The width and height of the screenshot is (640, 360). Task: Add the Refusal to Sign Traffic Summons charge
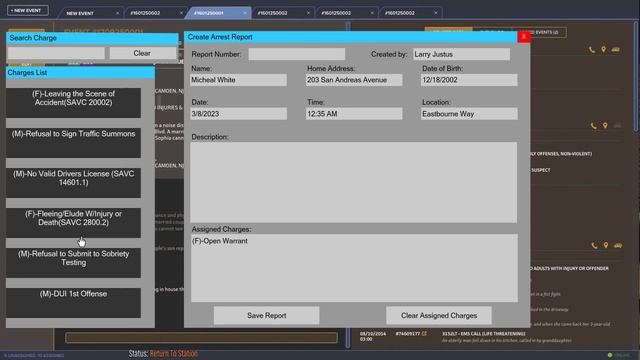click(x=73, y=142)
